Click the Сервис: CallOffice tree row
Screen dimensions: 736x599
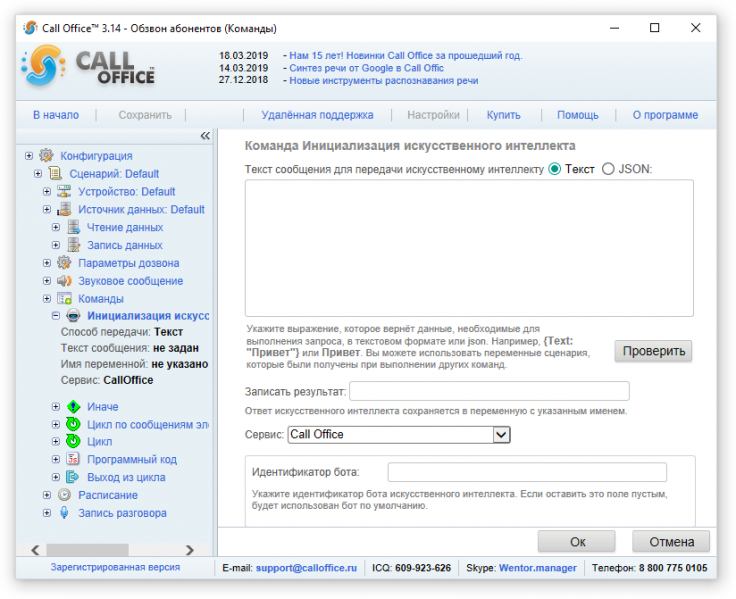(107, 380)
